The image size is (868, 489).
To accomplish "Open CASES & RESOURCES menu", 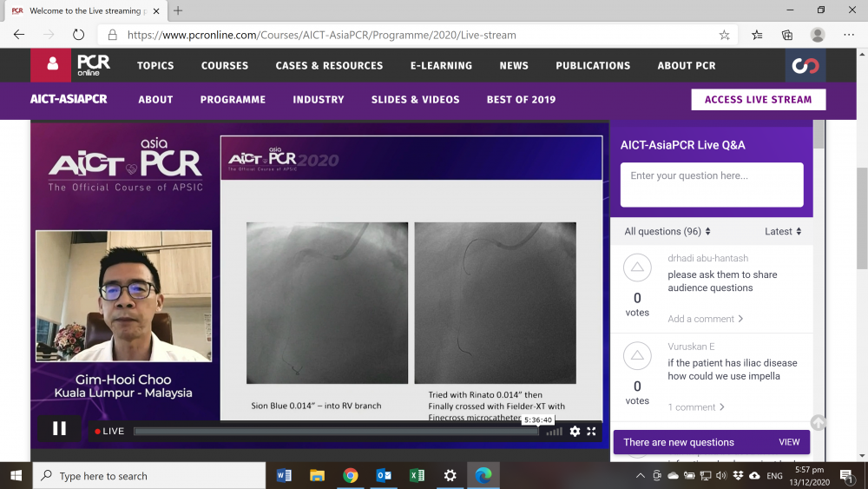I will (x=329, y=65).
